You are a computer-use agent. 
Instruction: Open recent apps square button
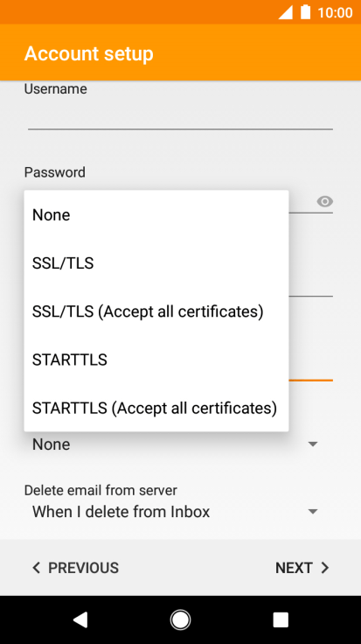coord(281,619)
